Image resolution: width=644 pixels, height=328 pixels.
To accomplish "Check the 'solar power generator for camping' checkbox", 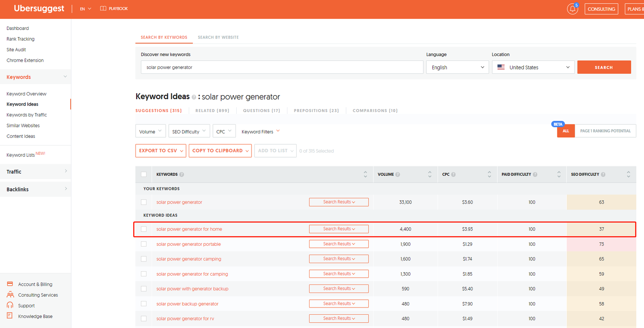I will 144,274.
